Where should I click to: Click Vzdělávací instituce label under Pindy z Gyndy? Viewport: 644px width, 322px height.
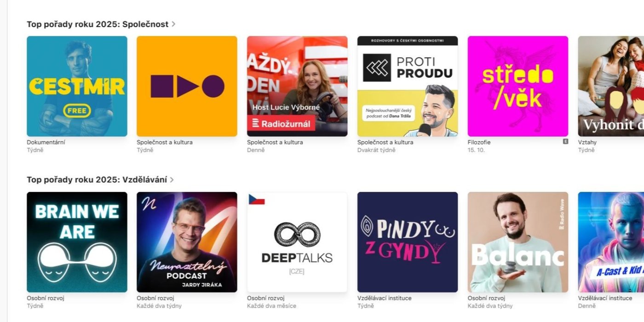(x=385, y=298)
